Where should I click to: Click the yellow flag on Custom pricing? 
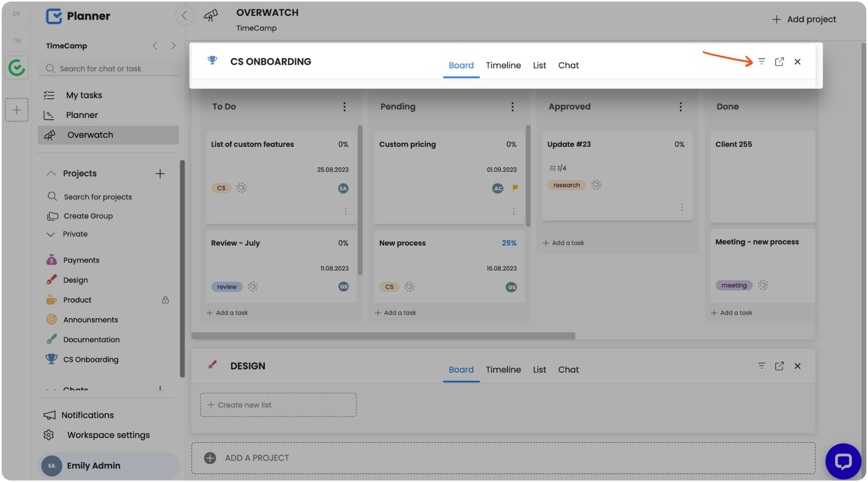(515, 188)
